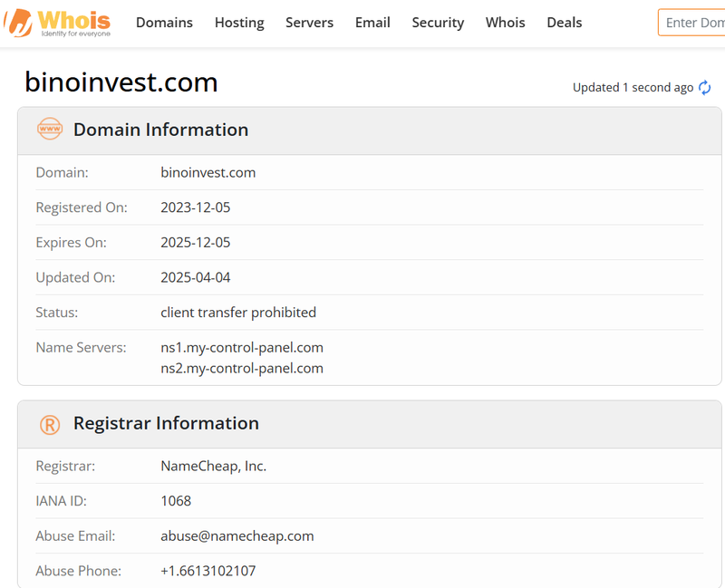Click the 'Registered On:' label
The image size is (725, 588).
82,207
